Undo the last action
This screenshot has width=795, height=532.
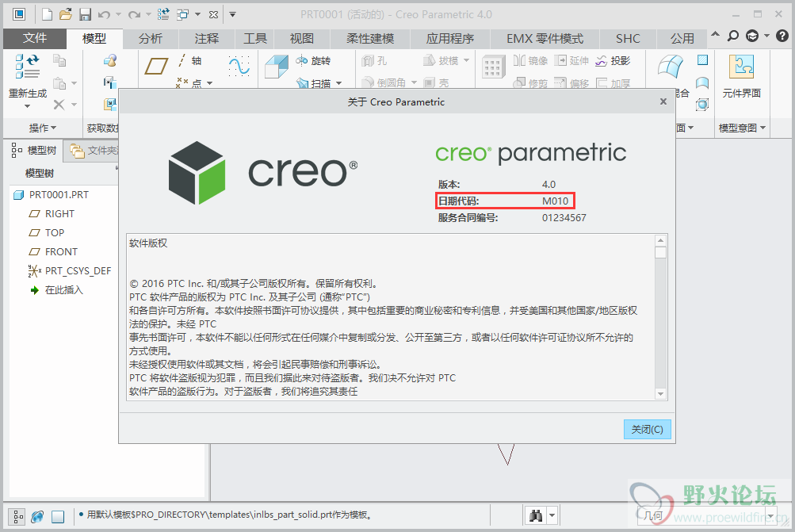104,15
